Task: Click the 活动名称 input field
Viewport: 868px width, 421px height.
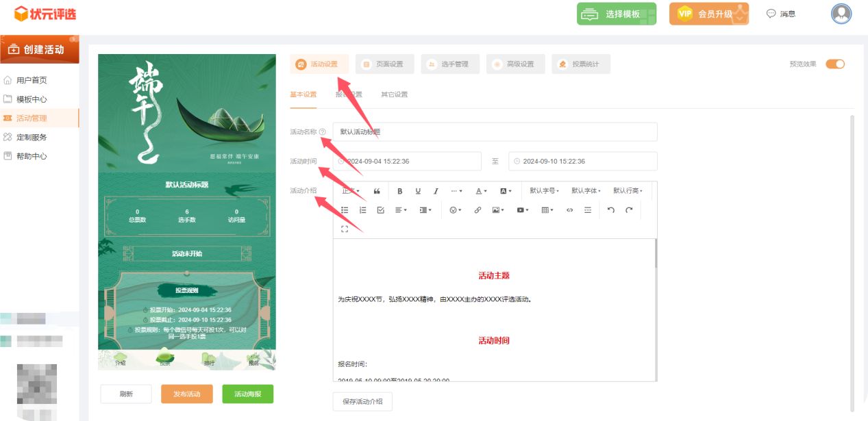Action: (495, 132)
